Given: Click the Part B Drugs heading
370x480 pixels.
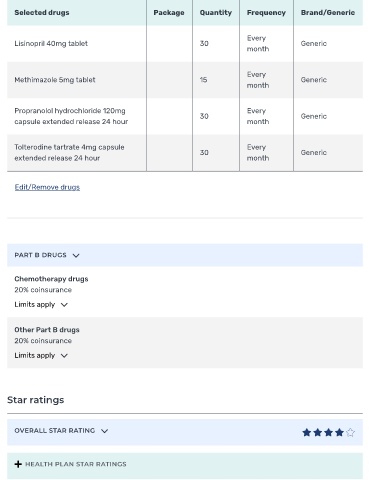Looking at the screenshot, I should click(40, 255).
